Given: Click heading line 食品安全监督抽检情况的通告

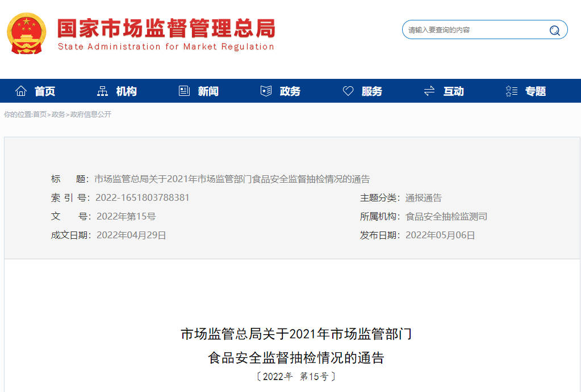Looking at the screenshot, I should [x=296, y=358].
